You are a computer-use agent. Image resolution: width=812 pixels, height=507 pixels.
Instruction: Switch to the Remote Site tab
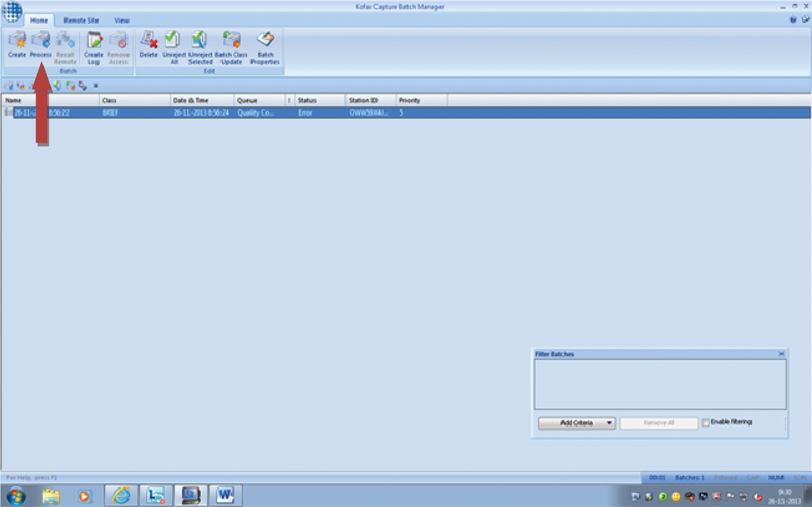(81, 21)
